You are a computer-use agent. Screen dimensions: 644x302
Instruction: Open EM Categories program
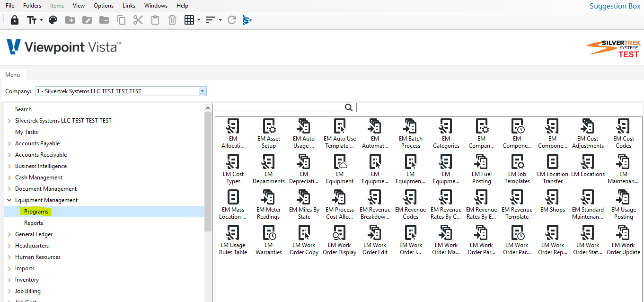[x=446, y=133]
